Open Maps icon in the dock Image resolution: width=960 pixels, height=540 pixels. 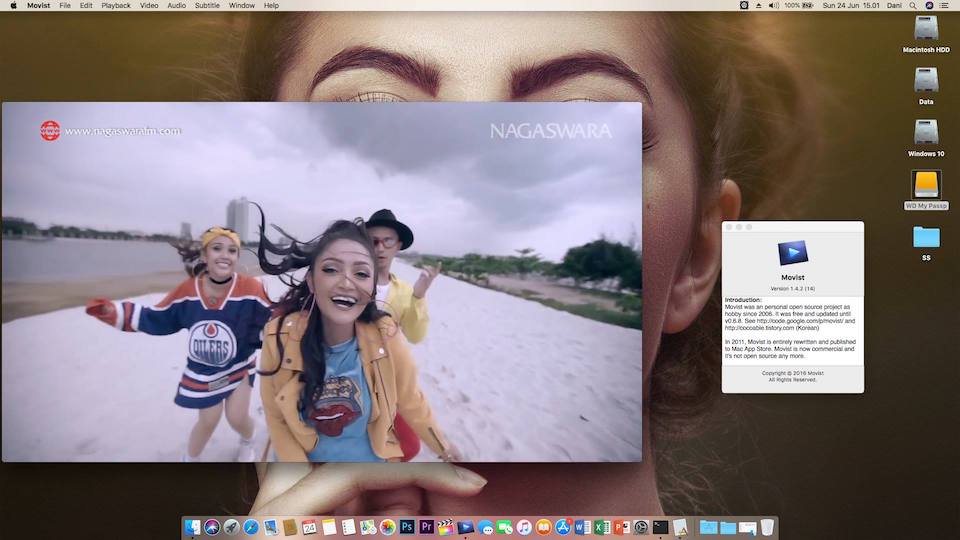tap(368, 527)
